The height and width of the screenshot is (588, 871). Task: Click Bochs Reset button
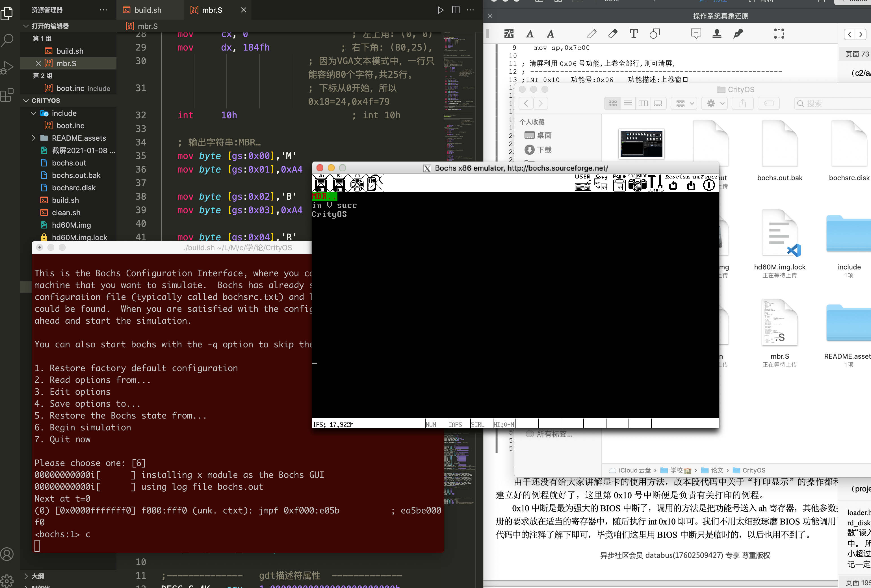pos(673,183)
